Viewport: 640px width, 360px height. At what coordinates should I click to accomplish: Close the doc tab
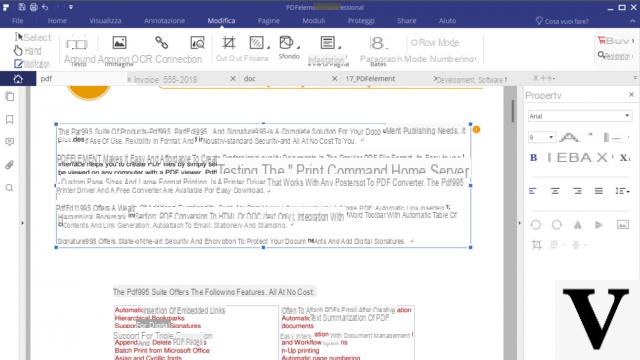335,78
